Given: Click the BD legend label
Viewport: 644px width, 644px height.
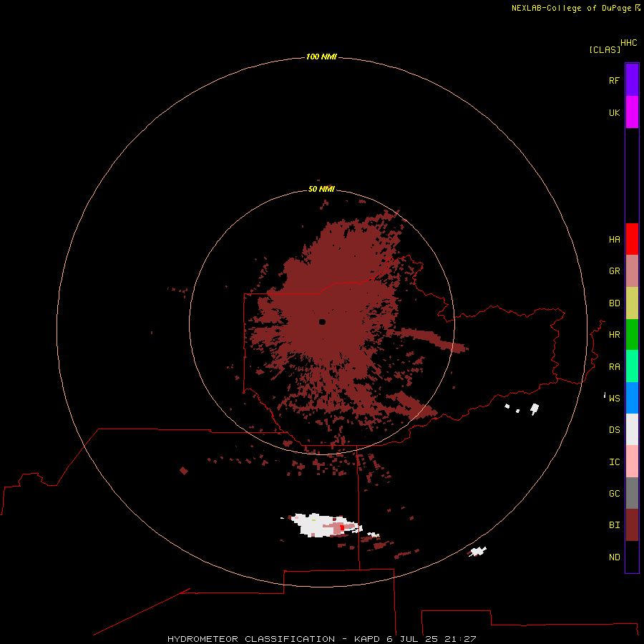Looking at the screenshot, I should [614, 303].
